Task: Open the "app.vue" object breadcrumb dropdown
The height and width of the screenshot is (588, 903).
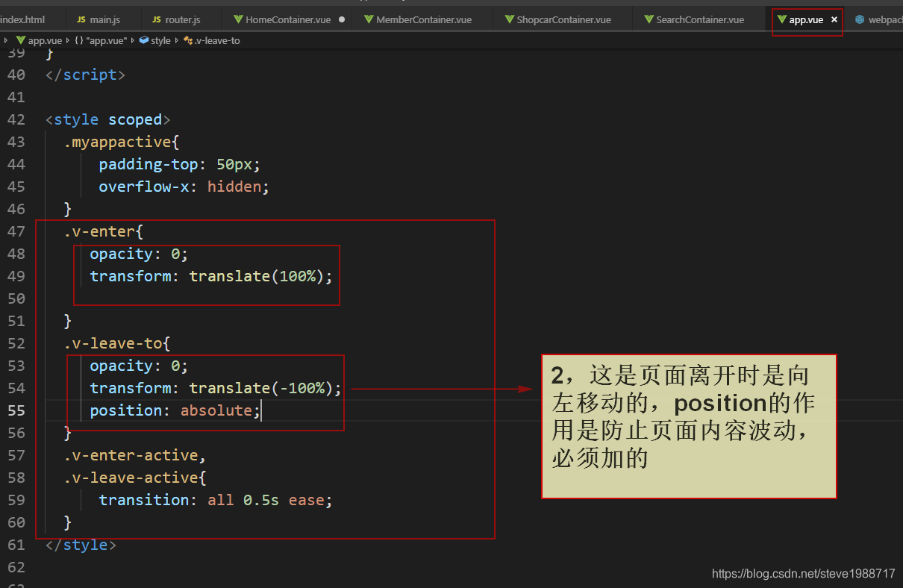Action: pos(107,40)
